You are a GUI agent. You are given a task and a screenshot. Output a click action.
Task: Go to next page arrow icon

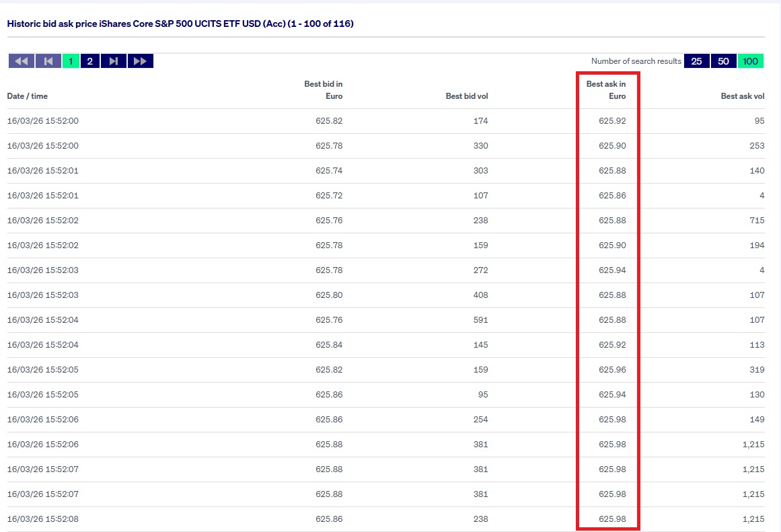114,61
